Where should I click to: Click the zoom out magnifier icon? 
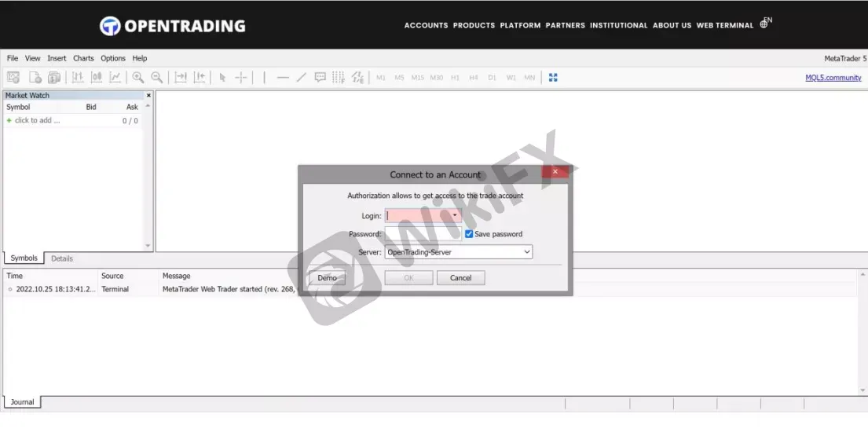point(156,78)
